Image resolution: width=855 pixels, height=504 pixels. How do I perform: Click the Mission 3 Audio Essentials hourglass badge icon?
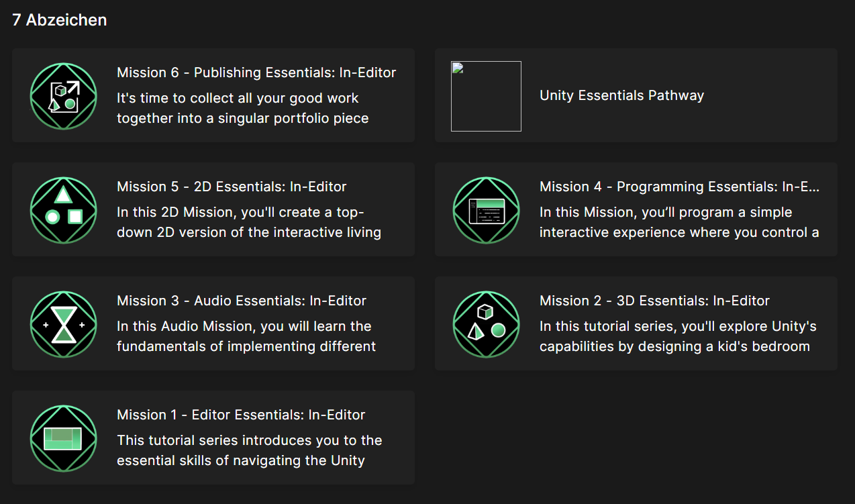click(x=63, y=324)
